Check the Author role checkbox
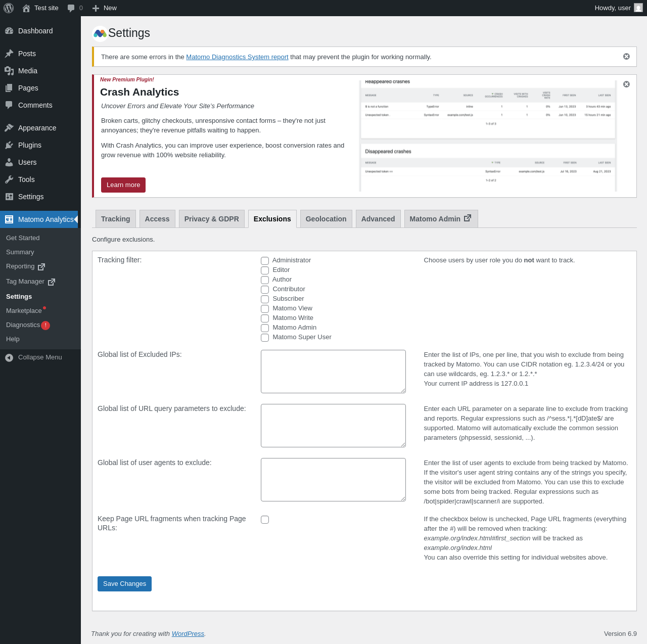Image resolution: width=647 pixels, height=644 pixels. 265,280
